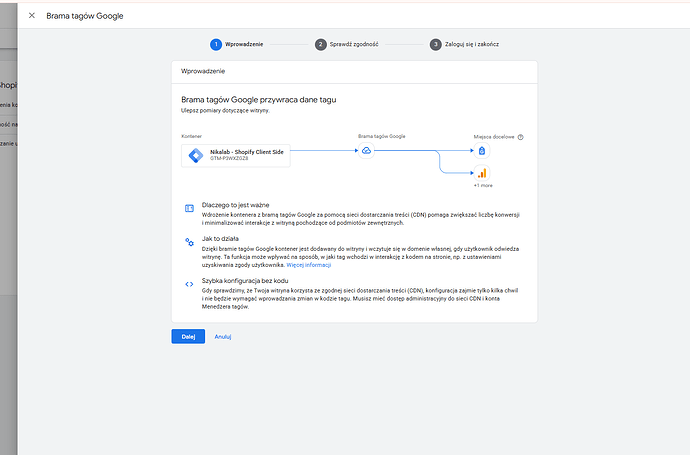
Task: Click the Google tag gateway cloud icon
Action: click(x=366, y=150)
